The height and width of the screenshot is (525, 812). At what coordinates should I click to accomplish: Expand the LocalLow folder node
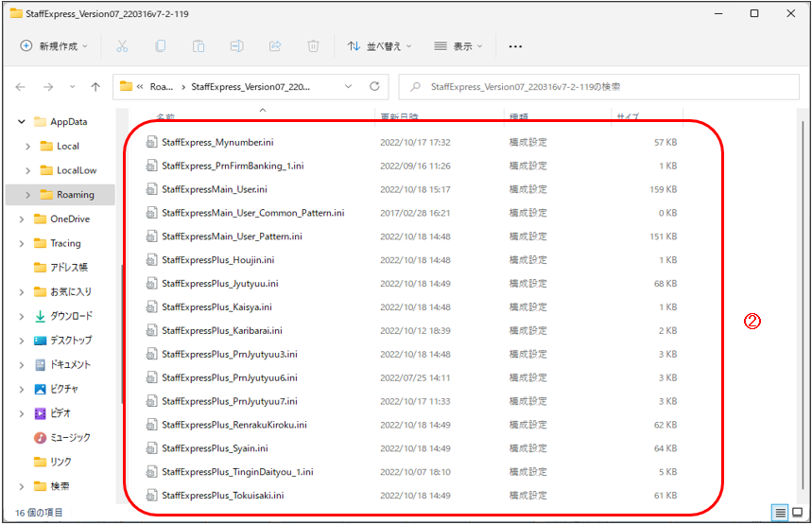28,170
